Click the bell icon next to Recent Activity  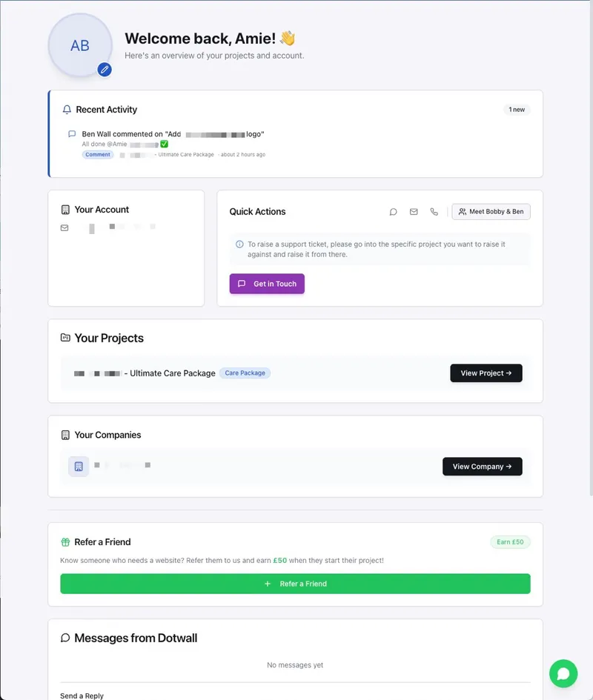66,109
